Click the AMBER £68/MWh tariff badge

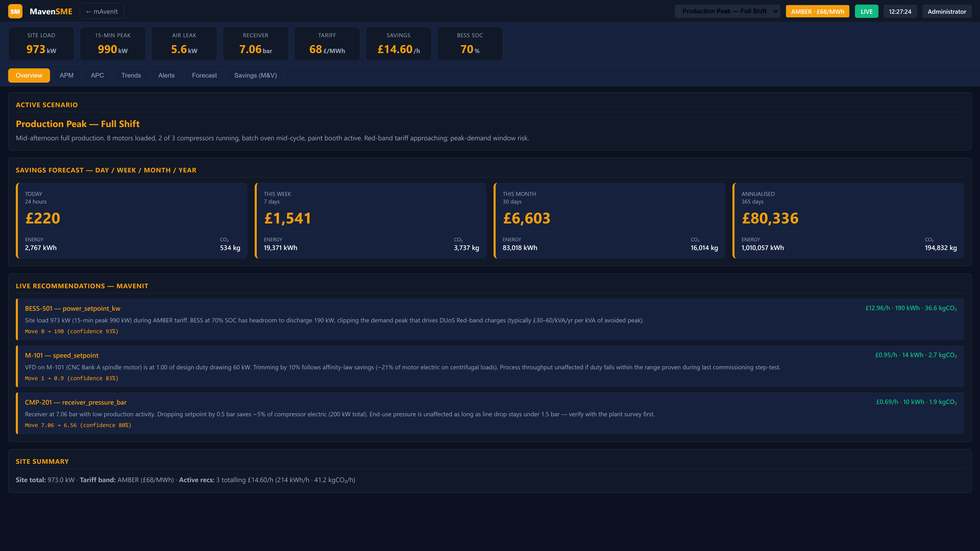coord(818,11)
